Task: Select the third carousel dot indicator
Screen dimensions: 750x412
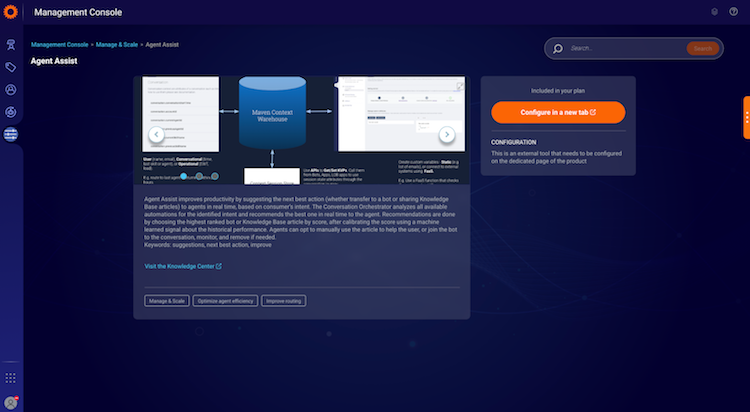Action: point(215,176)
